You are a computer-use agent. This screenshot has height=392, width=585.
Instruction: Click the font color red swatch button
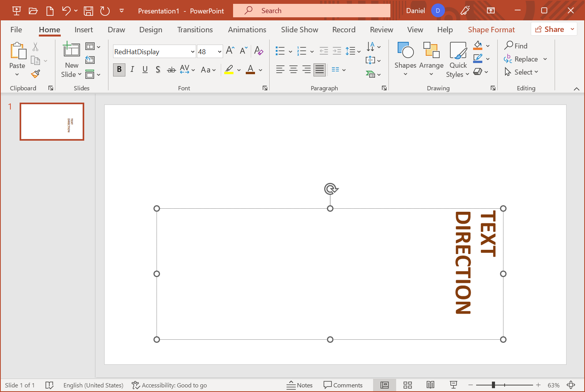pos(250,70)
